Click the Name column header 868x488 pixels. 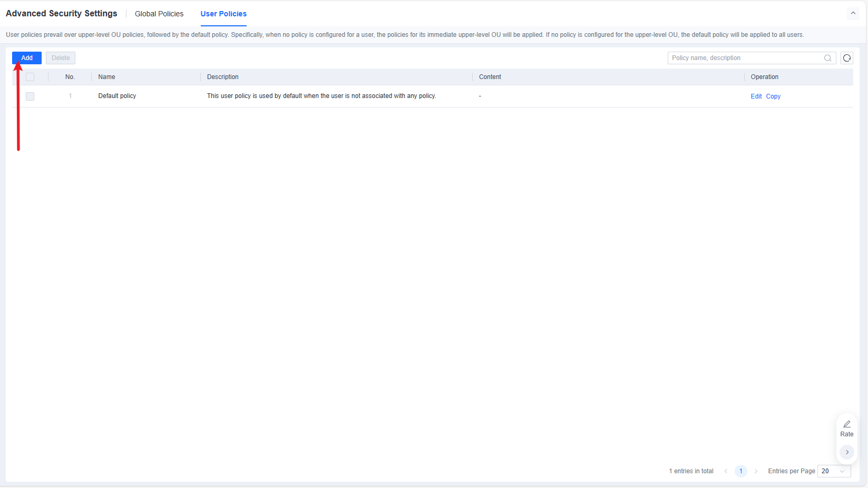106,77
